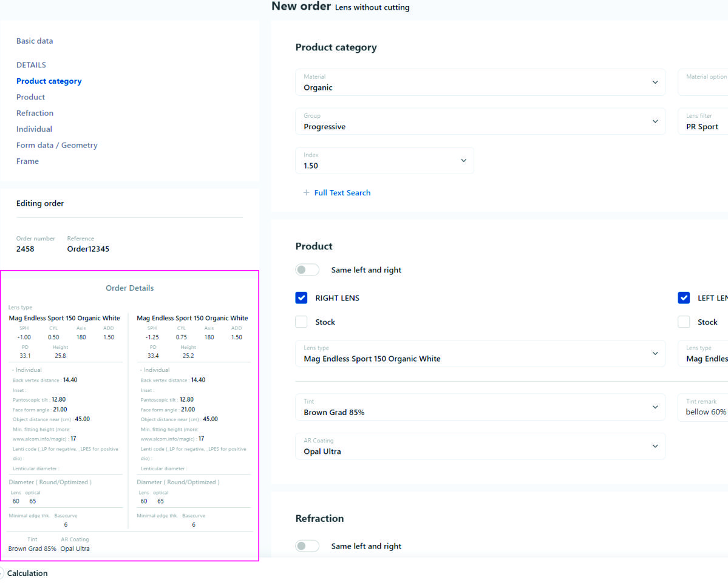728x585 pixels.
Task: Uncheck the LEFT LENS checkbox
Action: point(684,298)
